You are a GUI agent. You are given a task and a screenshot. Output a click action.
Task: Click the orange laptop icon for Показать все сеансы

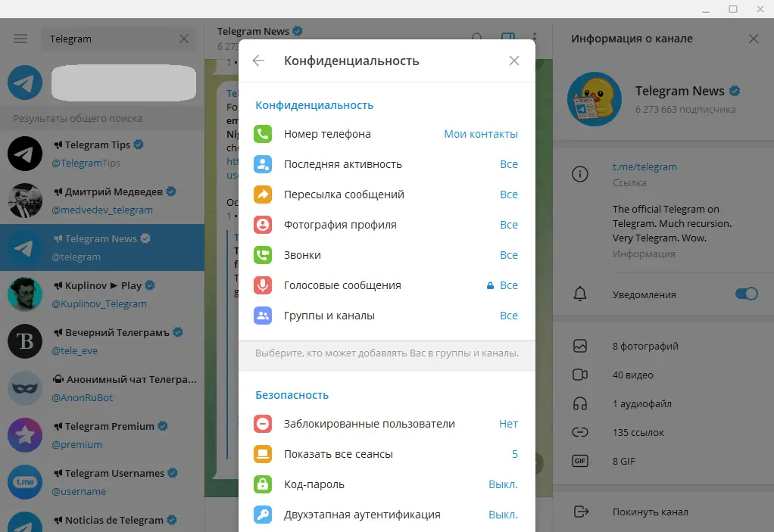tap(263, 454)
